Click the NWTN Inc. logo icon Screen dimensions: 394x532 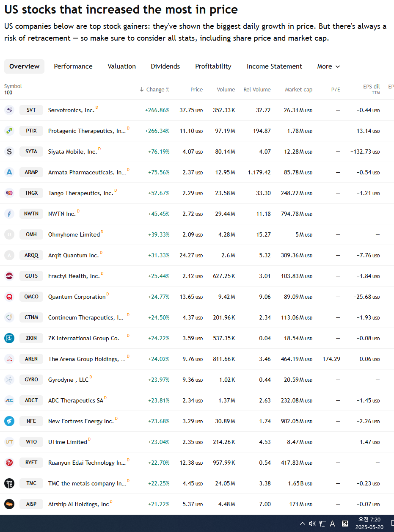(9, 214)
